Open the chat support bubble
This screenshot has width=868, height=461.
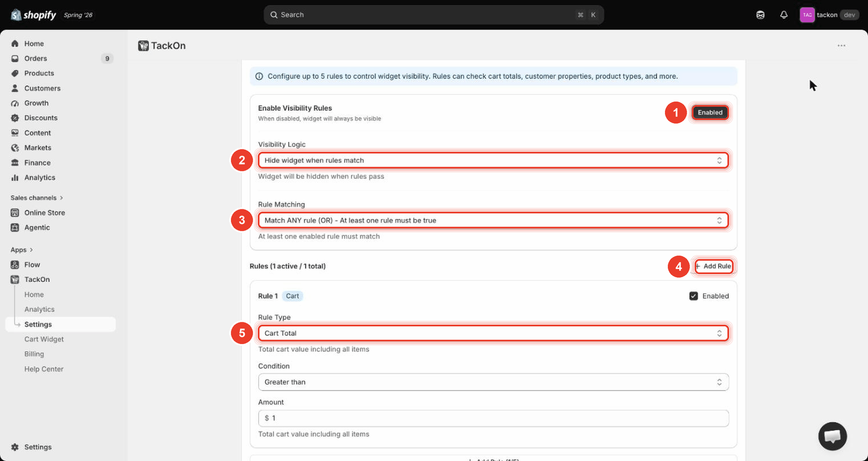point(832,436)
